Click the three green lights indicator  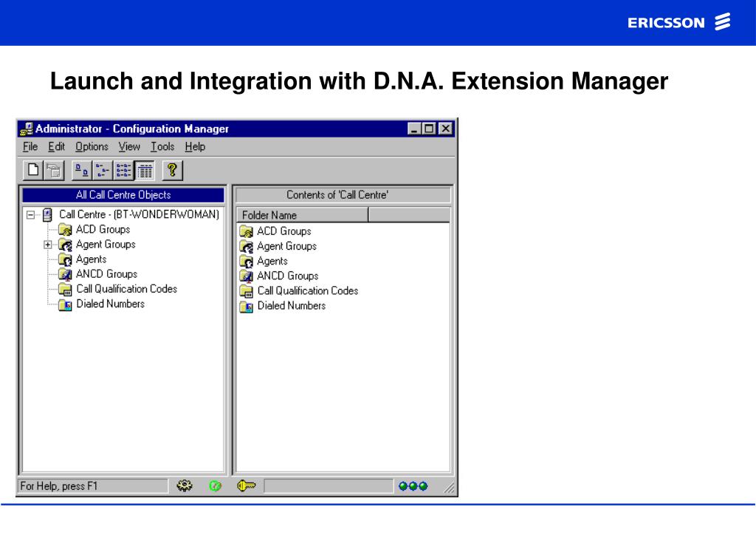pos(413,485)
